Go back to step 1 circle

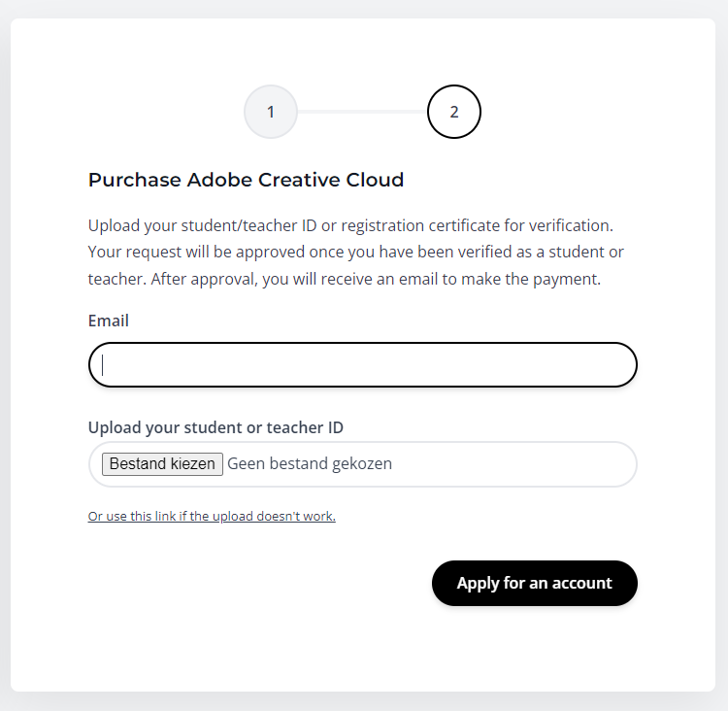click(x=271, y=112)
